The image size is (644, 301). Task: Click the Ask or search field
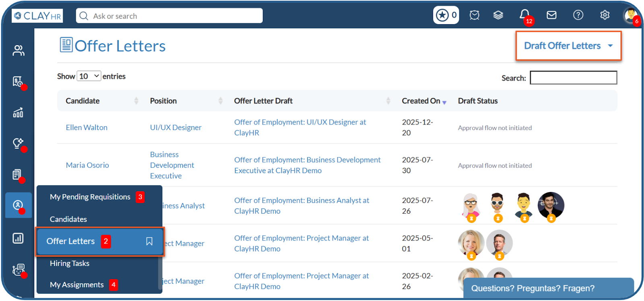pyautogui.click(x=169, y=16)
